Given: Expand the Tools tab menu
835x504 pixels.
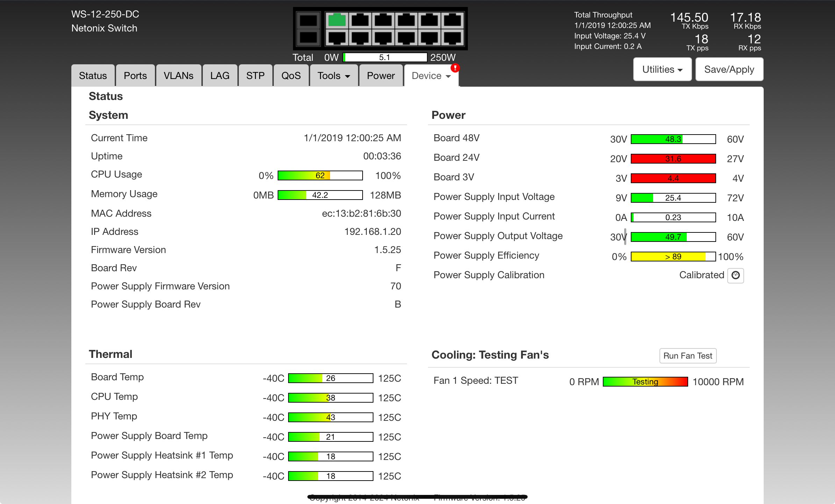Looking at the screenshot, I should click(x=334, y=76).
